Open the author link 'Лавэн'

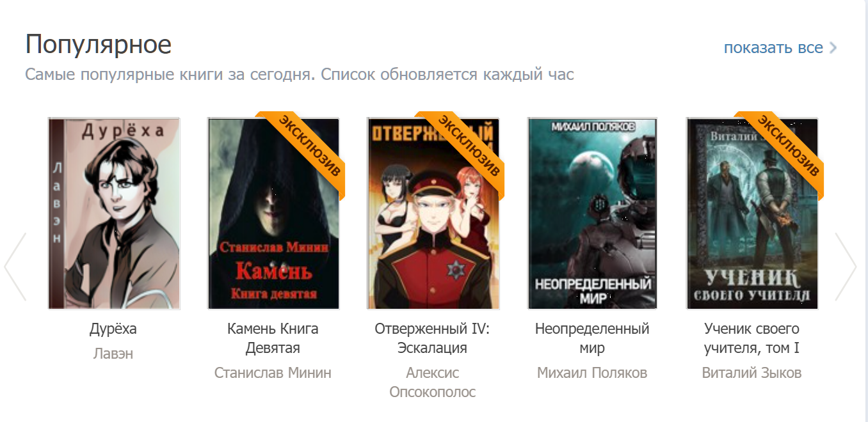click(x=113, y=354)
